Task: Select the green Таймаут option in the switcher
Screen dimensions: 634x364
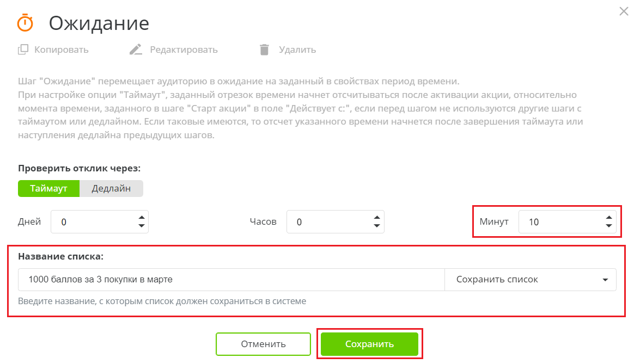Action: 48,188
